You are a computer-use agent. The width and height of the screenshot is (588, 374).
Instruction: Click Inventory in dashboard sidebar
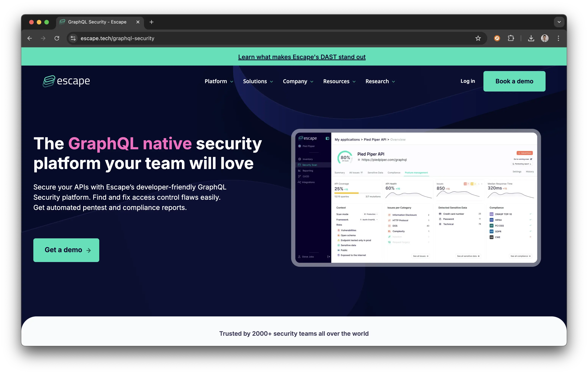click(x=305, y=159)
